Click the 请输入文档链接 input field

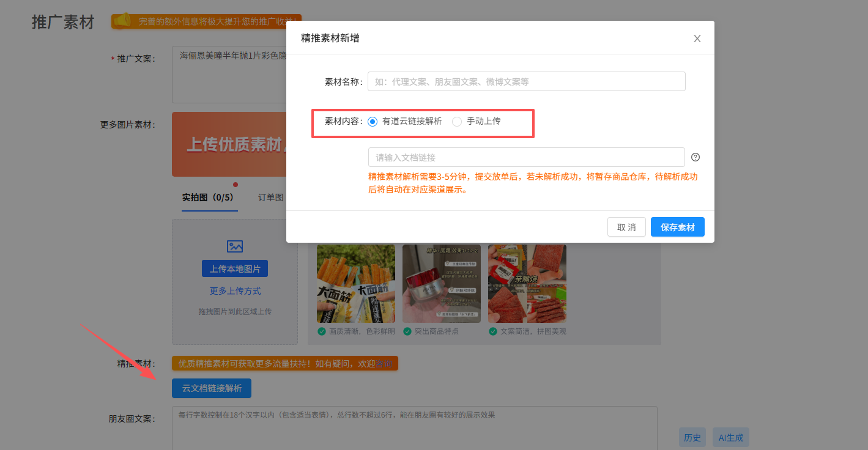tap(526, 157)
